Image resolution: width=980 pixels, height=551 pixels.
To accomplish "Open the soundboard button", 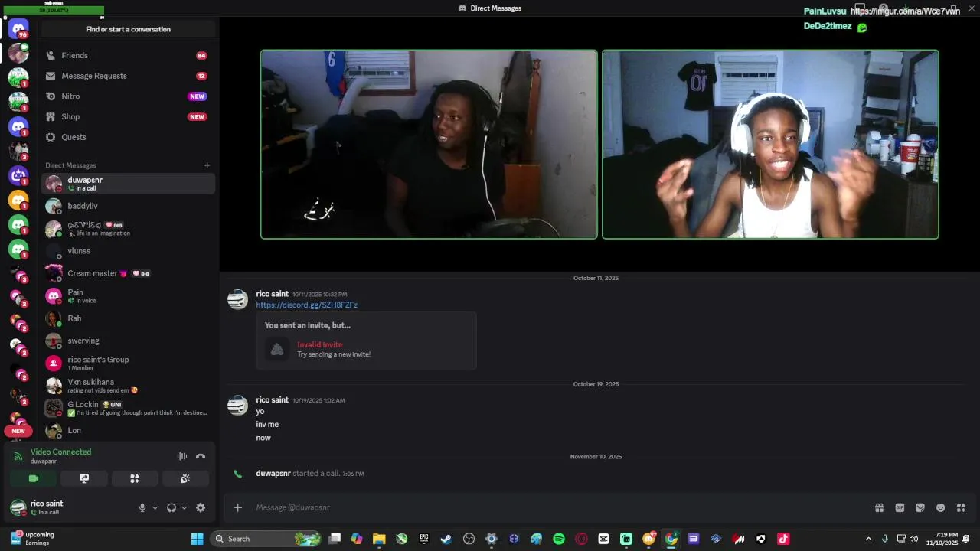I will pos(185,478).
